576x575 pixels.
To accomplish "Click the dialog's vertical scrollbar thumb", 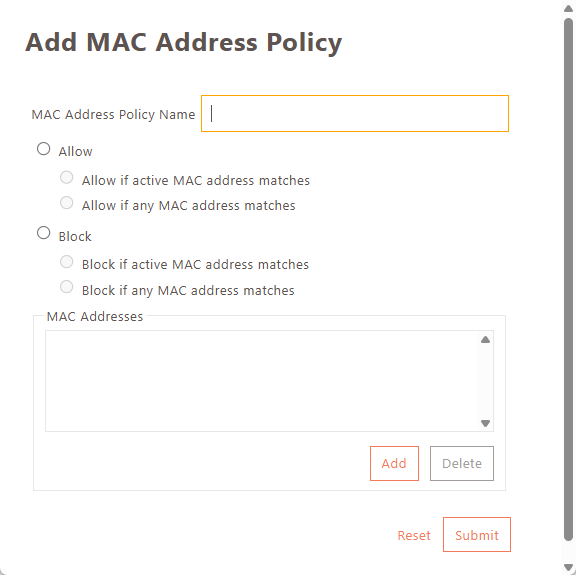I will point(568,279).
